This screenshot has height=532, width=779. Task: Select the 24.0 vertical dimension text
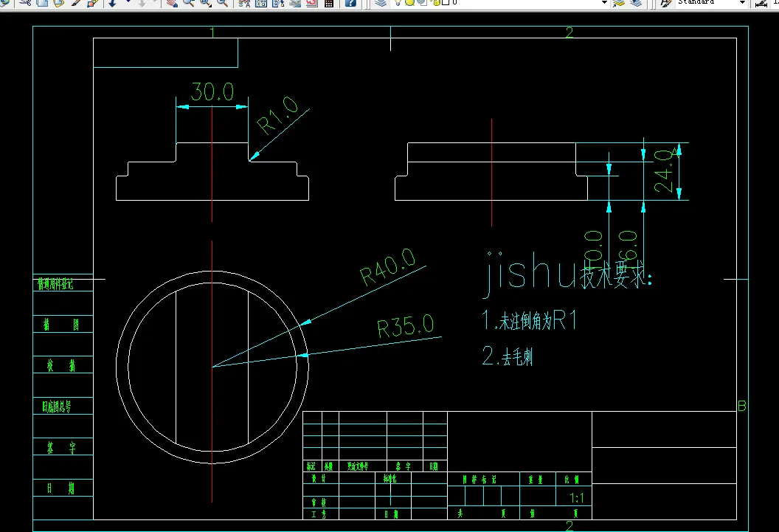[664, 171]
